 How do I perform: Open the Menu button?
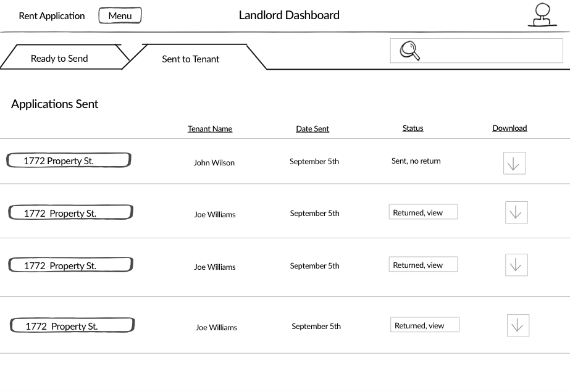(120, 15)
